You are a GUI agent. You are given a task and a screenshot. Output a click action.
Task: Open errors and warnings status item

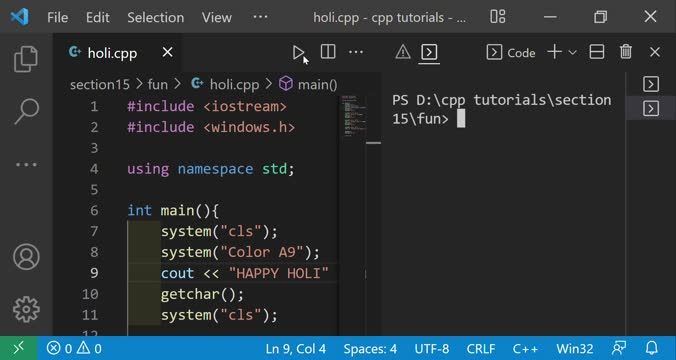coord(74,348)
